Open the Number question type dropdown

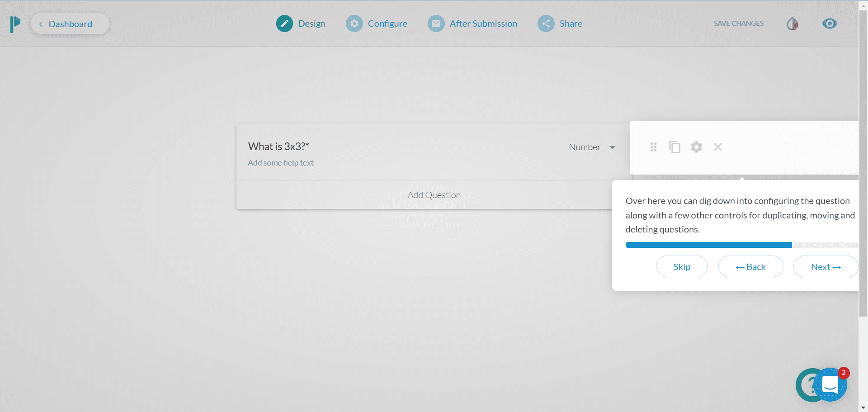coord(592,147)
